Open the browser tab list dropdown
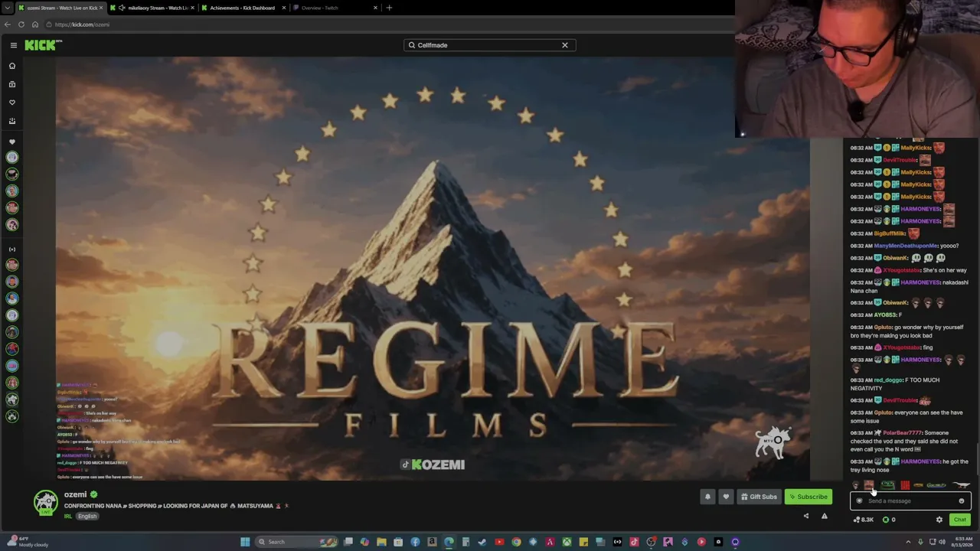 coord(8,8)
